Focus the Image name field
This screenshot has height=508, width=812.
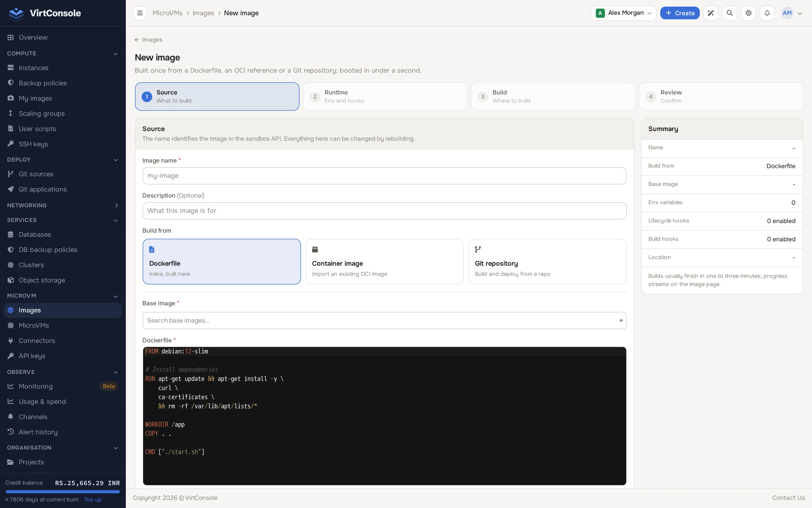pyautogui.click(x=384, y=176)
